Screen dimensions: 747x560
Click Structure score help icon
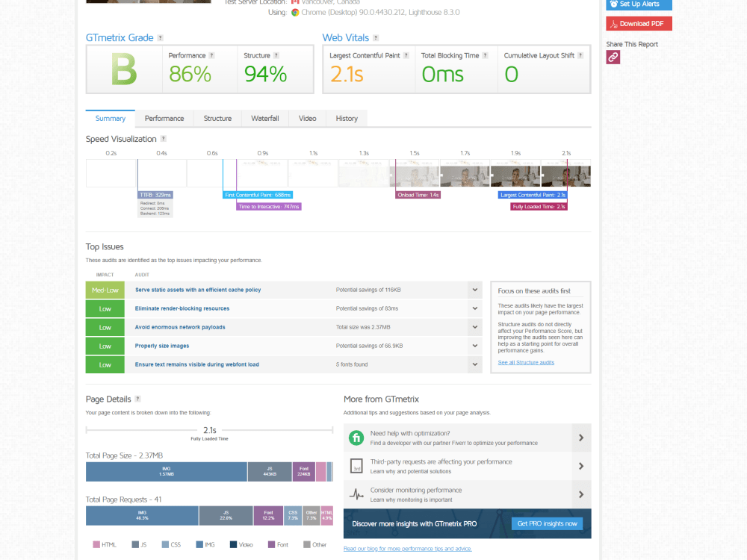(276, 56)
